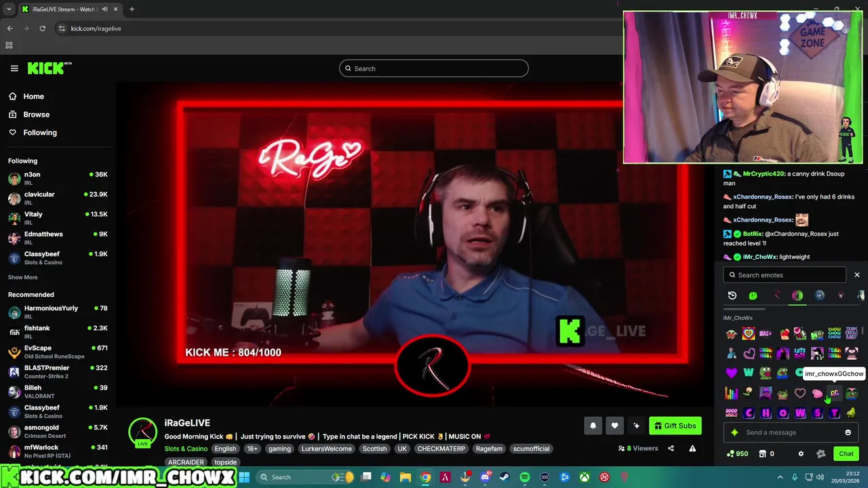Select the GOOD VIBES emote

pyautogui.click(x=731, y=413)
